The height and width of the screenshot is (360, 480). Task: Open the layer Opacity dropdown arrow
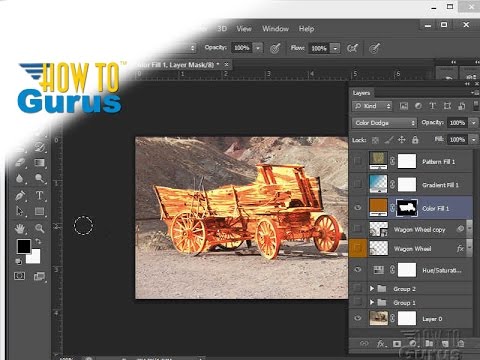(474, 123)
